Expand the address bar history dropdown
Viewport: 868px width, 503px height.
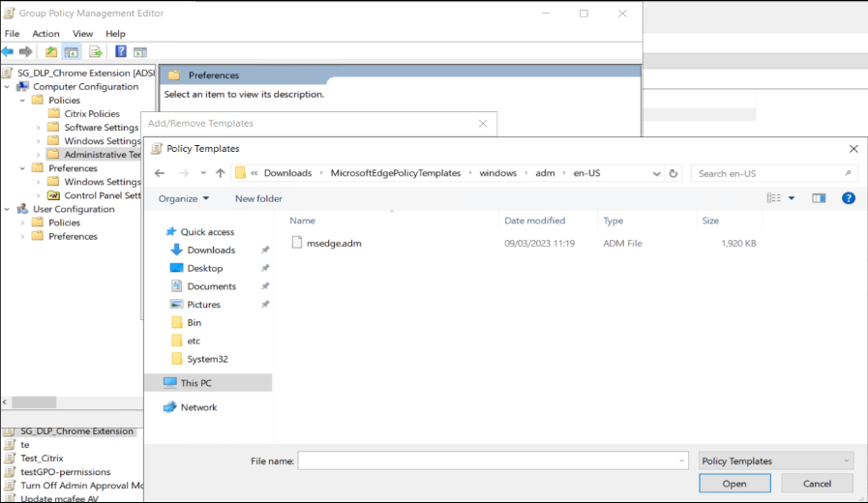point(656,173)
